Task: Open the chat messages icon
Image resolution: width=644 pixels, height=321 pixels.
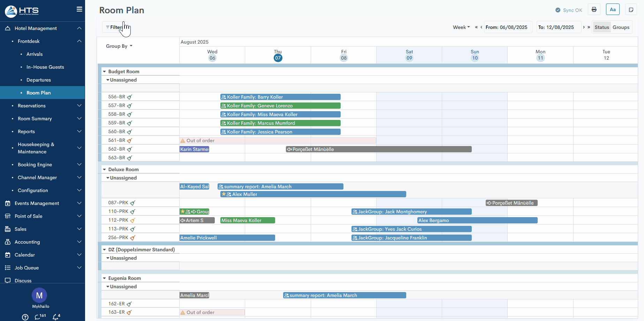Action: coord(38,317)
